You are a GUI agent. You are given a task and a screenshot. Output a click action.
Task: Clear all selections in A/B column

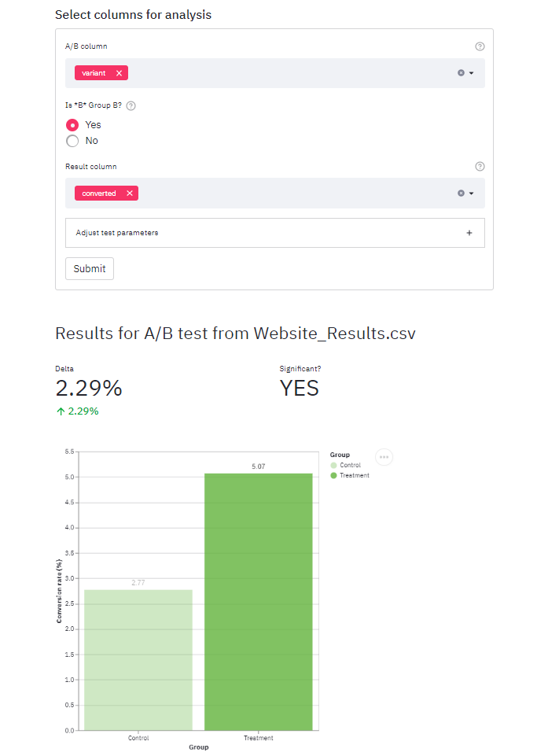click(x=462, y=73)
